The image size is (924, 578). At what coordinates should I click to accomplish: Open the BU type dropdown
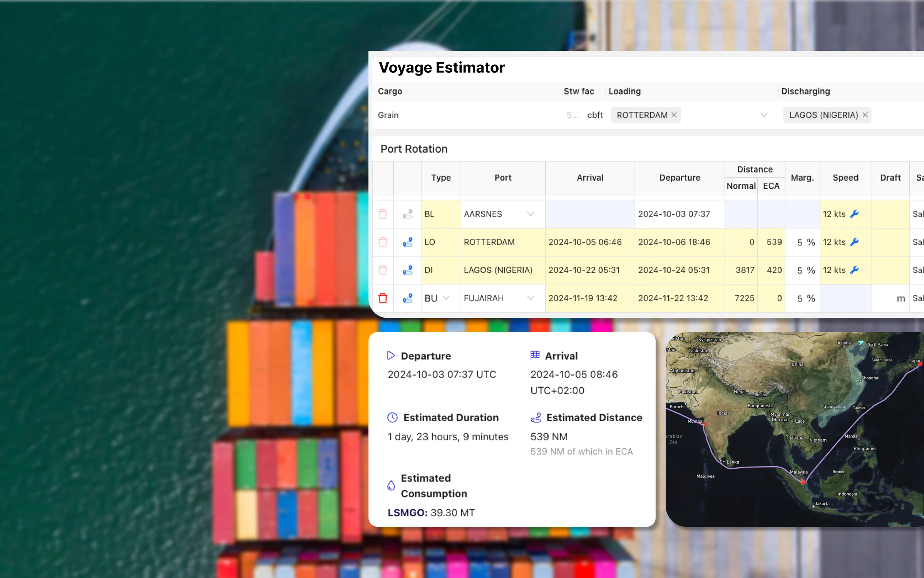pyautogui.click(x=446, y=298)
